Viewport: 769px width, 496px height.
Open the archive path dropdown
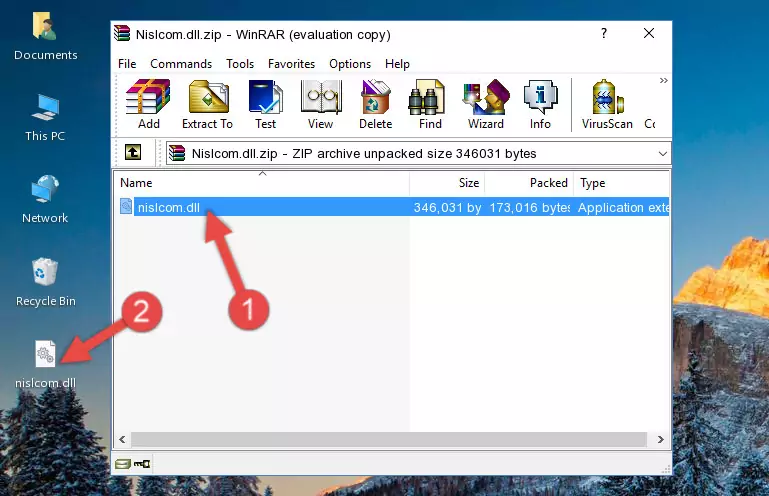[x=663, y=154]
